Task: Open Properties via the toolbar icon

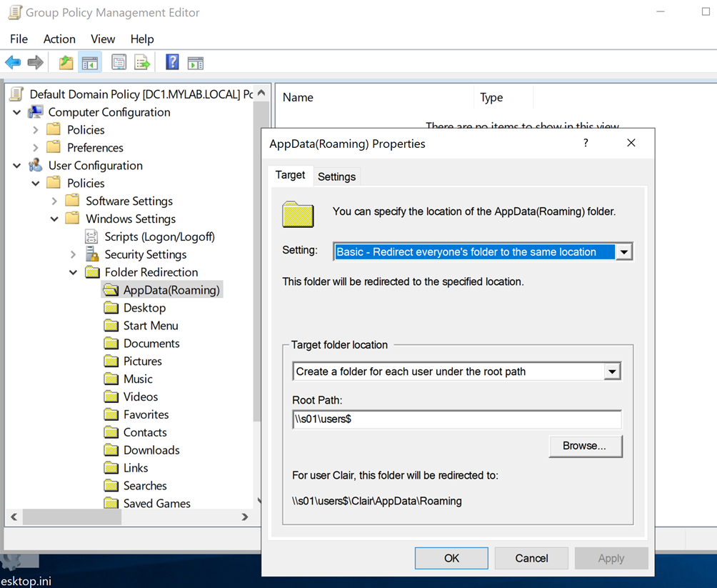Action: (119, 63)
